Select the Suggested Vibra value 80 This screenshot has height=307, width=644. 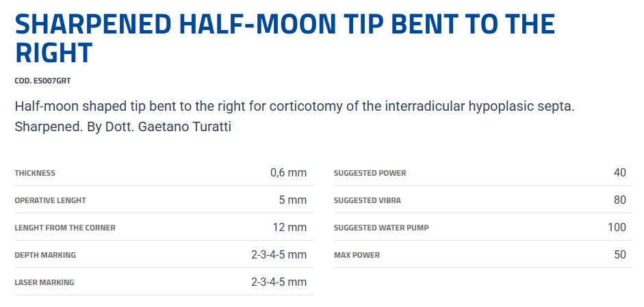tap(619, 200)
